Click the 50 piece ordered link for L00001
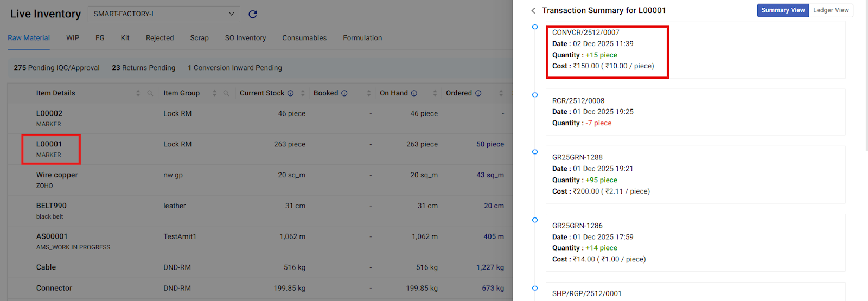 coord(490,144)
